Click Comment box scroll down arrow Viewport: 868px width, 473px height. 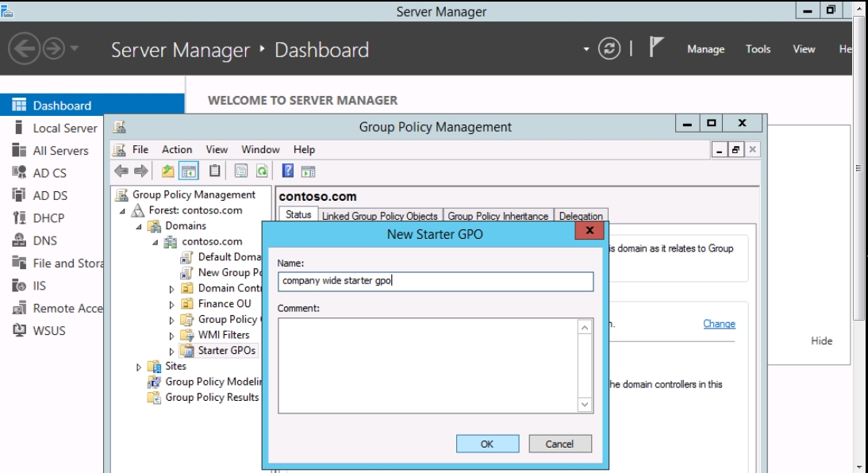pyautogui.click(x=585, y=405)
